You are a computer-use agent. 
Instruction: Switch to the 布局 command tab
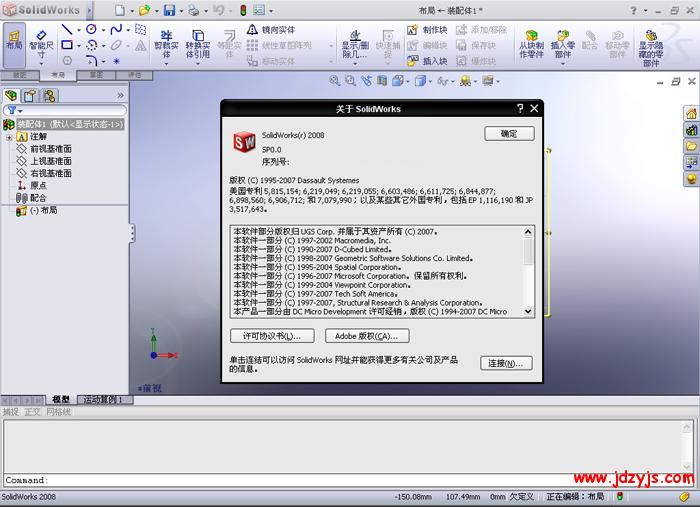pyautogui.click(x=58, y=75)
